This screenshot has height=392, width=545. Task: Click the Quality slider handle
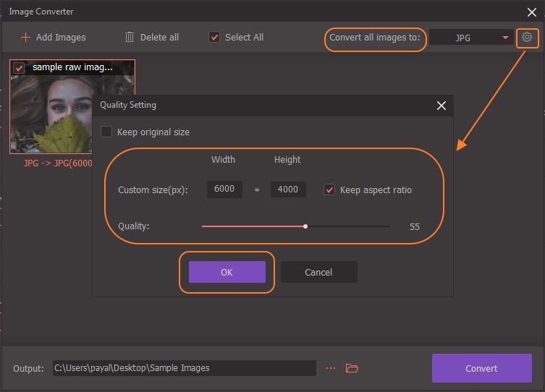point(305,226)
